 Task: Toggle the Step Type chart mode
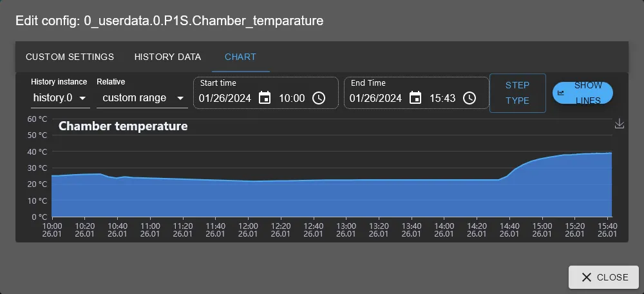coord(517,93)
